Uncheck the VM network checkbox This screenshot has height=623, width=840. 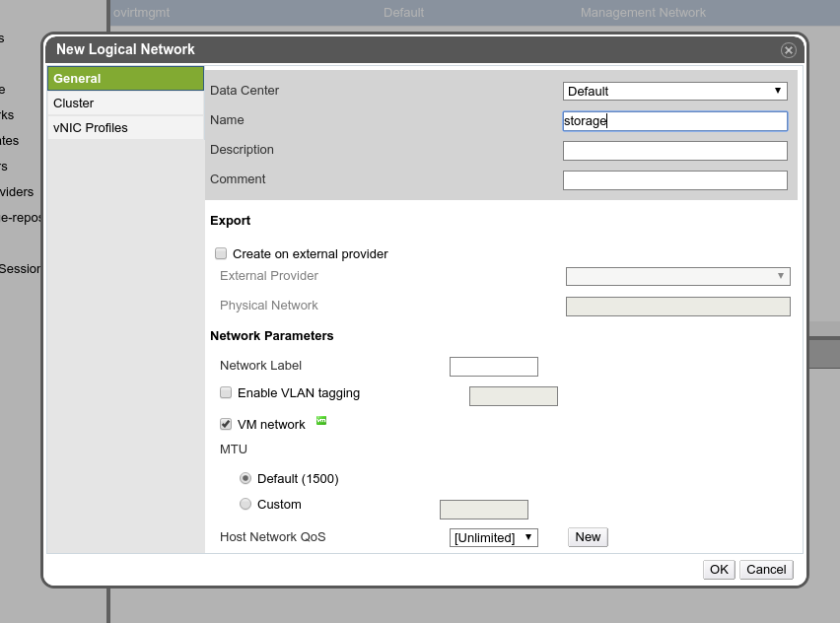pyautogui.click(x=226, y=424)
